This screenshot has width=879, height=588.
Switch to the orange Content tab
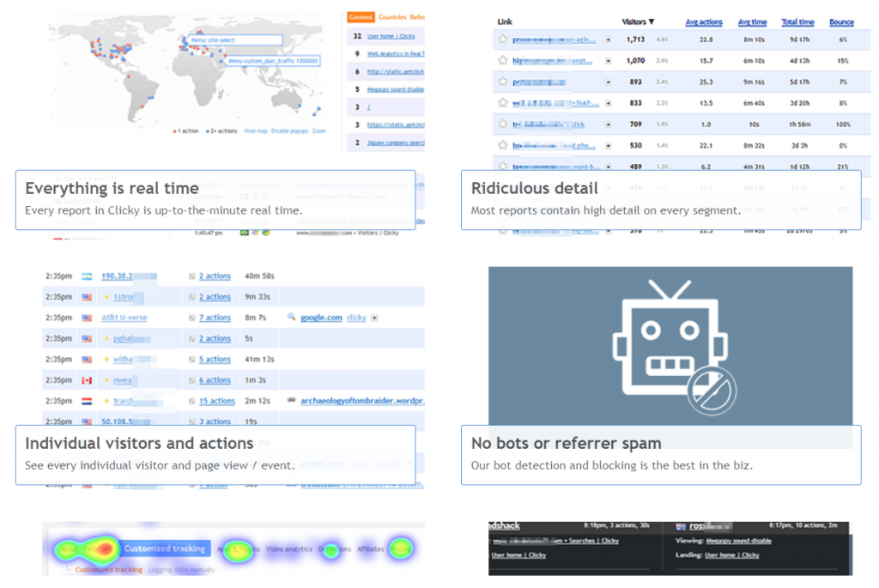pyautogui.click(x=361, y=17)
